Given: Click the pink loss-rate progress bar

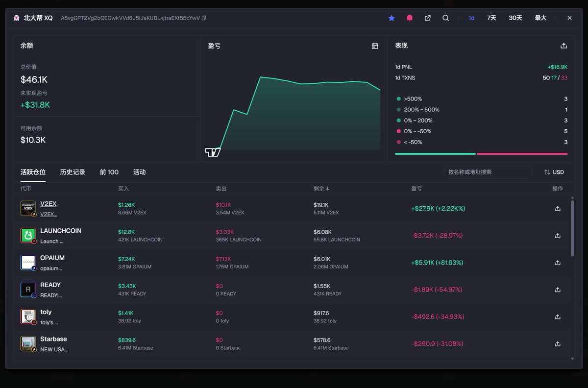Looking at the screenshot, I should click(x=522, y=154).
